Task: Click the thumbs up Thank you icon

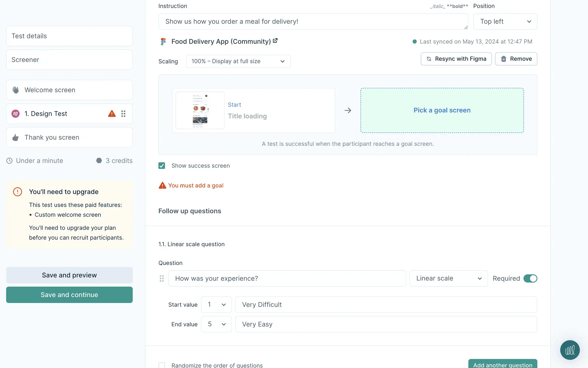Action: click(16, 137)
